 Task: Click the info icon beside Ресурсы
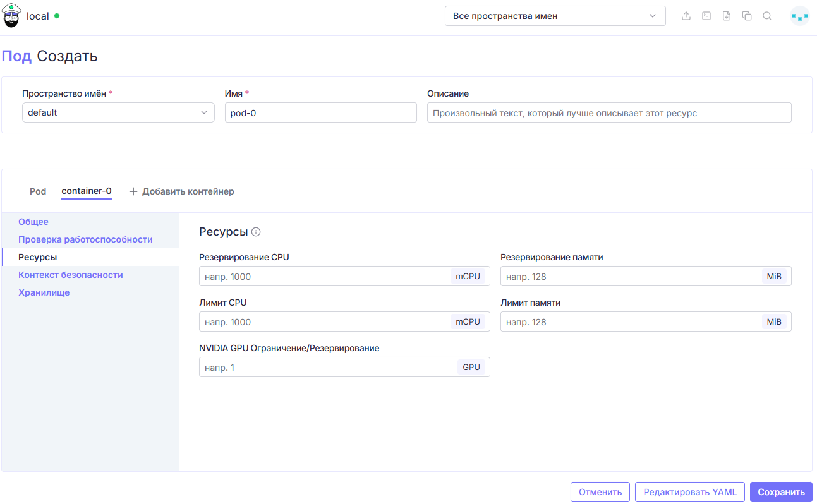tap(256, 232)
